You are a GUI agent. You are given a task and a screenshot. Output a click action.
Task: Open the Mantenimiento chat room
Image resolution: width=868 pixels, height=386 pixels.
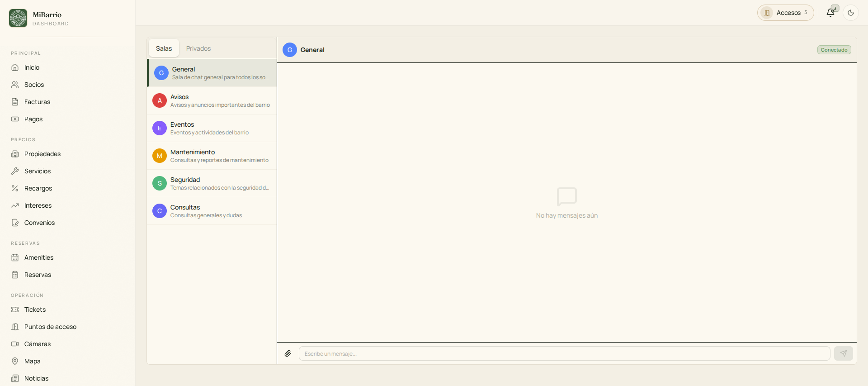pyautogui.click(x=212, y=156)
